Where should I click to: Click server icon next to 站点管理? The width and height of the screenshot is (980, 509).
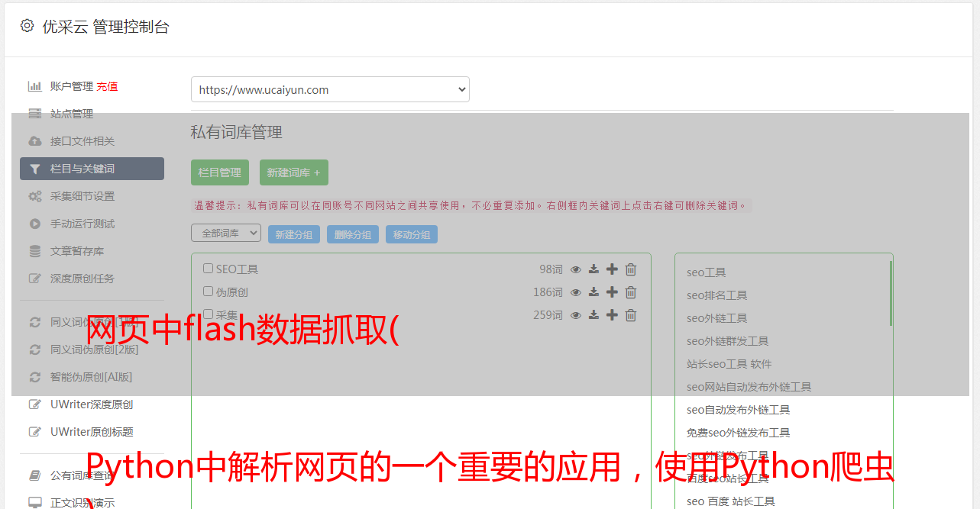point(35,114)
